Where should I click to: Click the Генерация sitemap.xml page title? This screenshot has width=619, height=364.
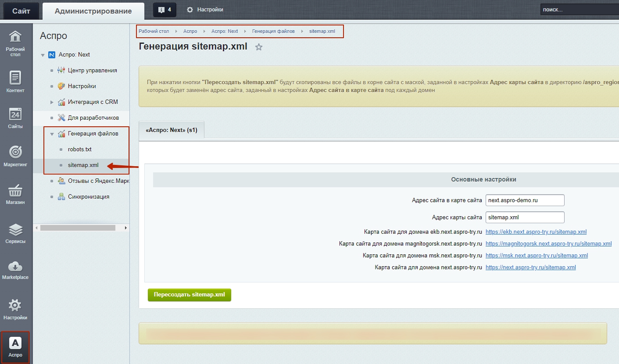click(x=193, y=46)
